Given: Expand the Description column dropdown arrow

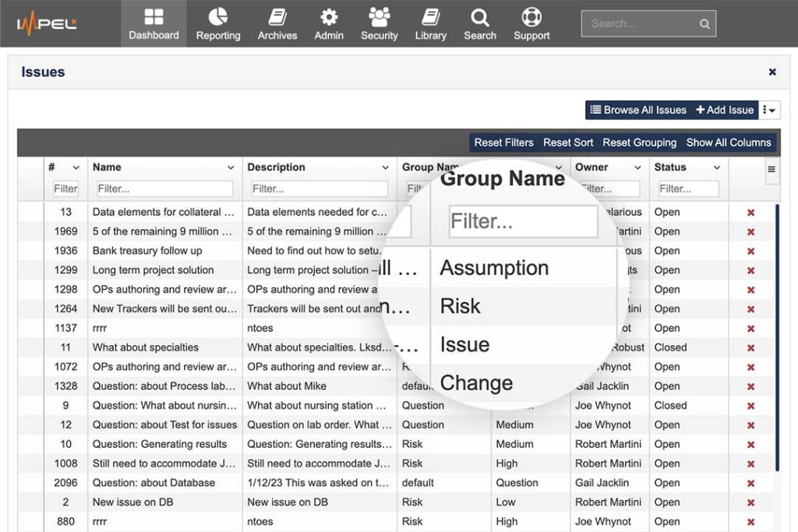Looking at the screenshot, I should click(x=385, y=167).
